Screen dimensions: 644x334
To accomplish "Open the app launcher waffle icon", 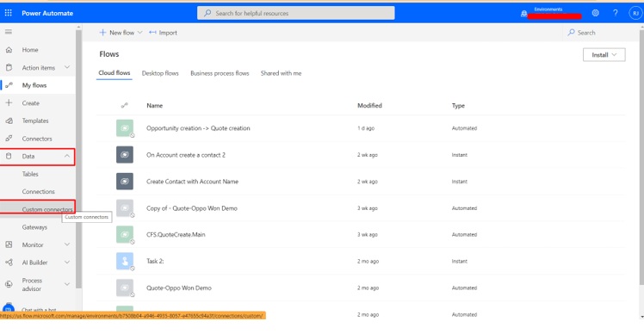I will pyautogui.click(x=9, y=13).
